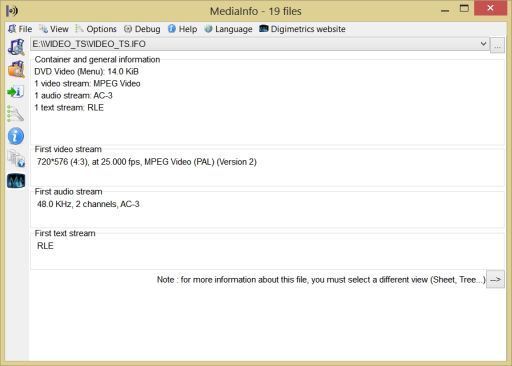Click the Export green arrow icon
The image size is (512, 366).
16,92
